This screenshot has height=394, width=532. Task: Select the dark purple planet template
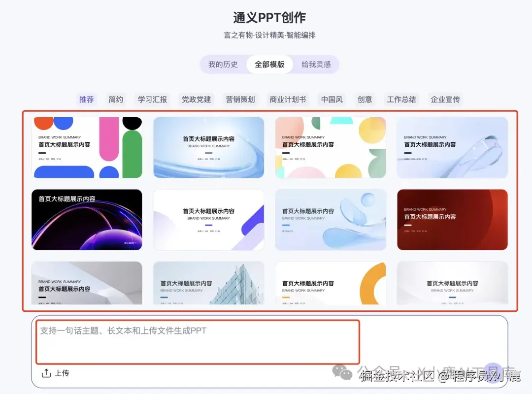[87, 220]
